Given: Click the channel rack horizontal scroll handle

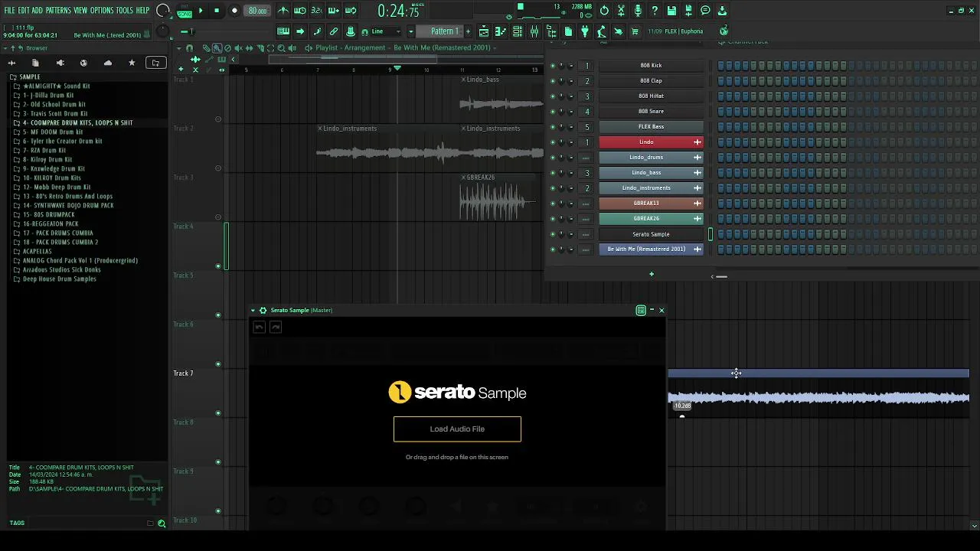Looking at the screenshot, I should (720, 276).
